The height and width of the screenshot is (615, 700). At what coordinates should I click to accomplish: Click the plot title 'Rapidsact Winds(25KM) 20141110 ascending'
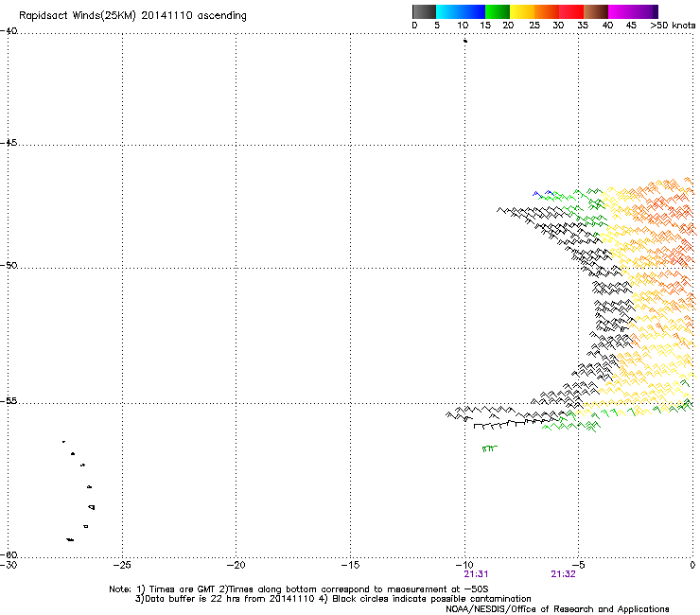[x=132, y=16]
